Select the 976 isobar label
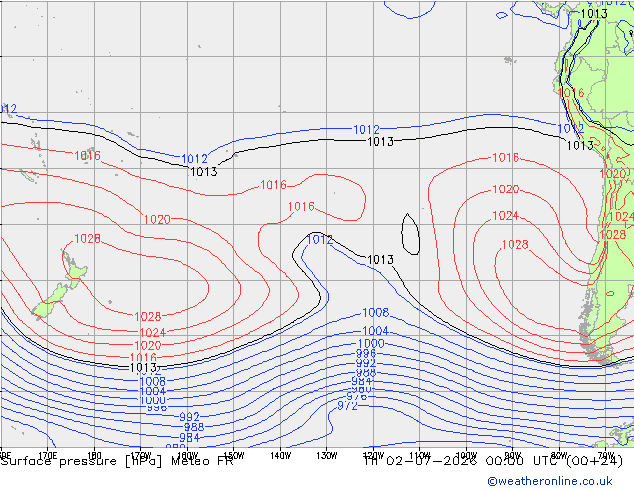The image size is (634, 490). pos(357,397)
